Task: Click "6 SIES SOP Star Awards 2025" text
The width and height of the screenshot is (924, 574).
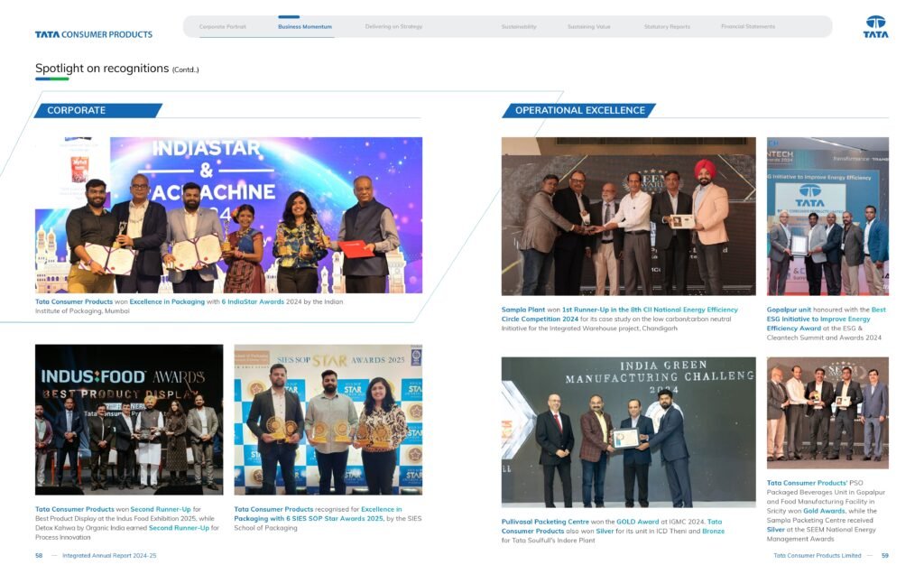Action: (335, 519)
